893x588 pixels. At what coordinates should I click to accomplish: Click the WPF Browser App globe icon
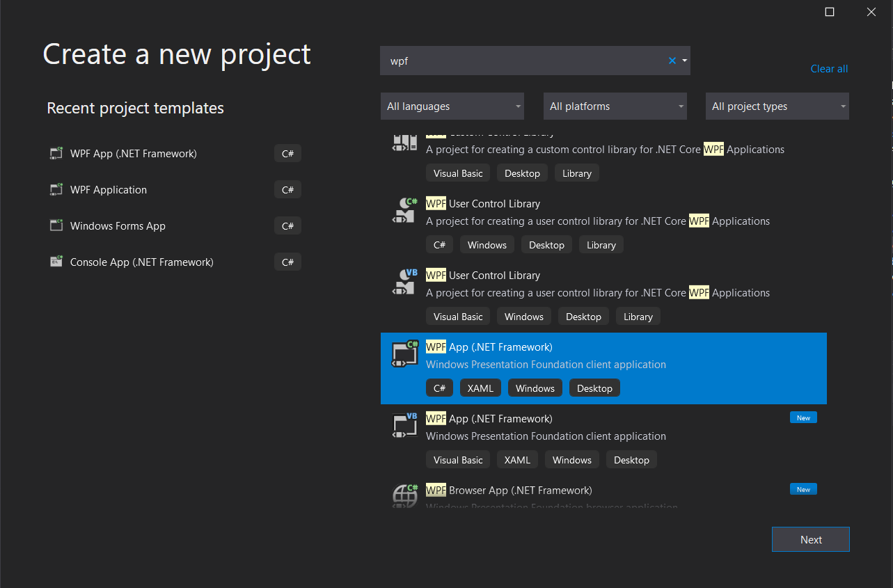(x=404, y=495)
